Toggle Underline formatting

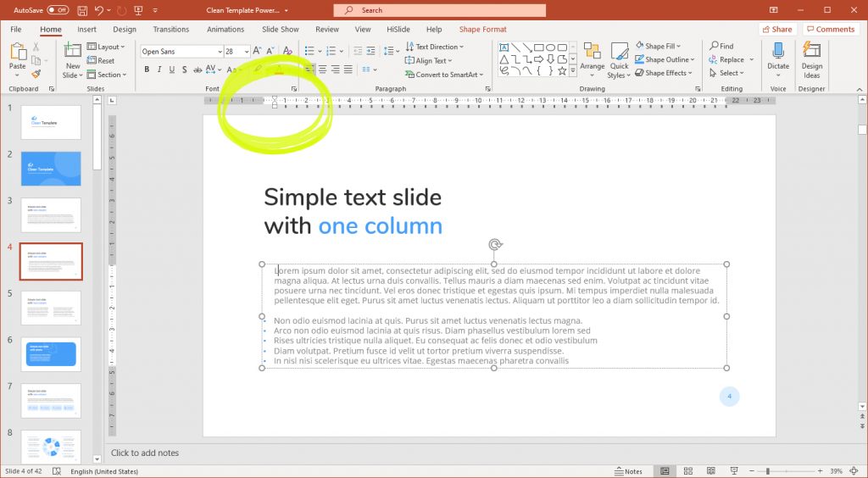coord(171,69)
